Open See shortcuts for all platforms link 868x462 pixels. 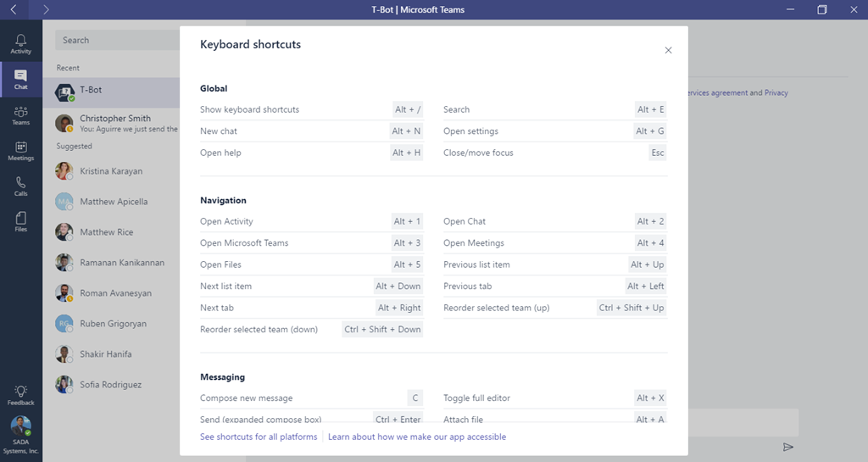coord(259,437)
